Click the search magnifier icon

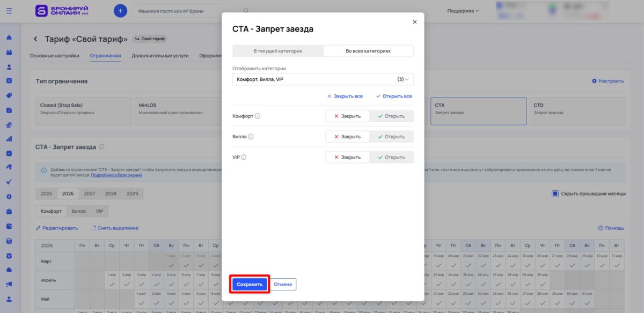click(x=246, y=11)
